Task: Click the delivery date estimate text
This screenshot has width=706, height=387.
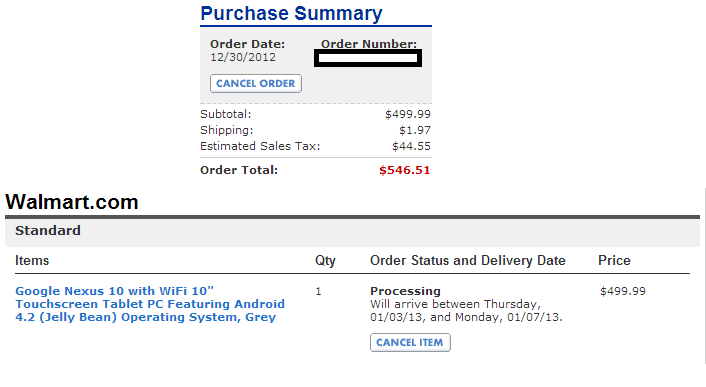Action: [466, 311]
